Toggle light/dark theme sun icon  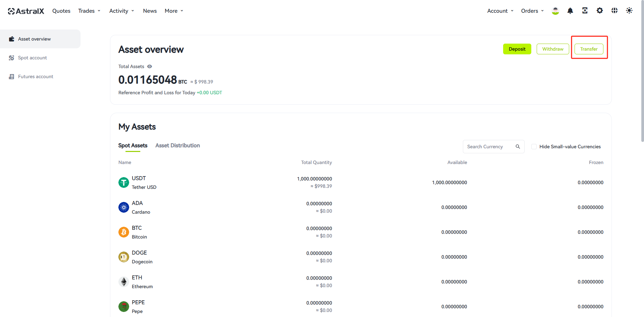point(629,11)
